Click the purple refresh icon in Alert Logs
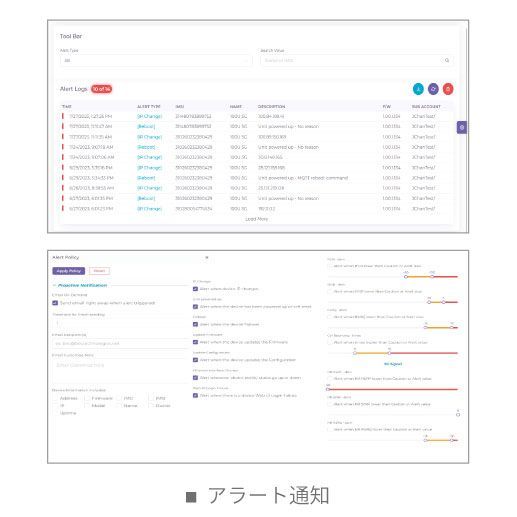 pyautogui.click(x=433, y=89)
